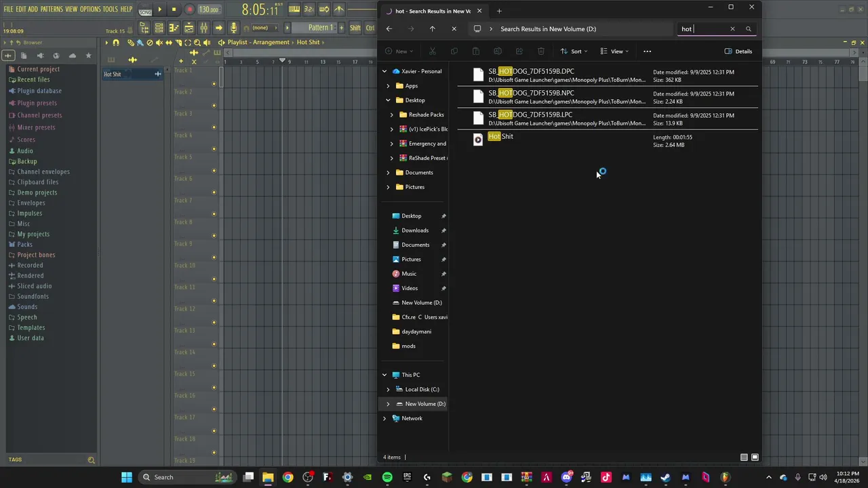Click the cloud tab in FL Browser
Screen dimensions: 868x488
coord(73,56)
